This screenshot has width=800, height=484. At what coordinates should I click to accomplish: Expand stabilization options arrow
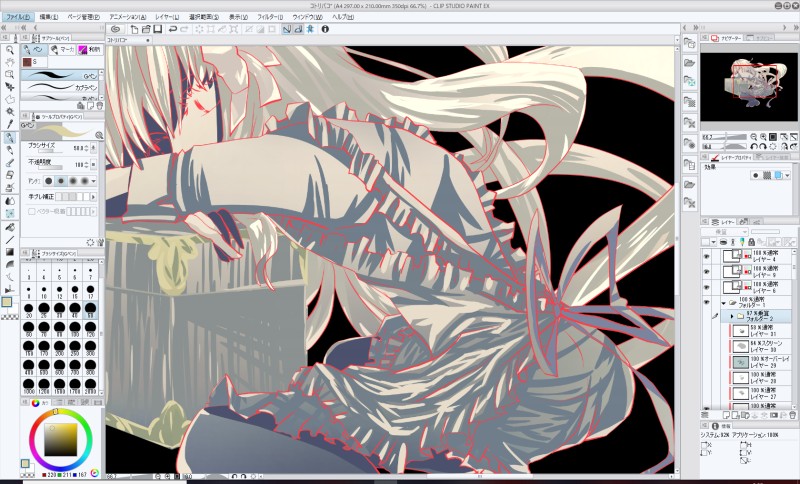(x=93, y=197)
